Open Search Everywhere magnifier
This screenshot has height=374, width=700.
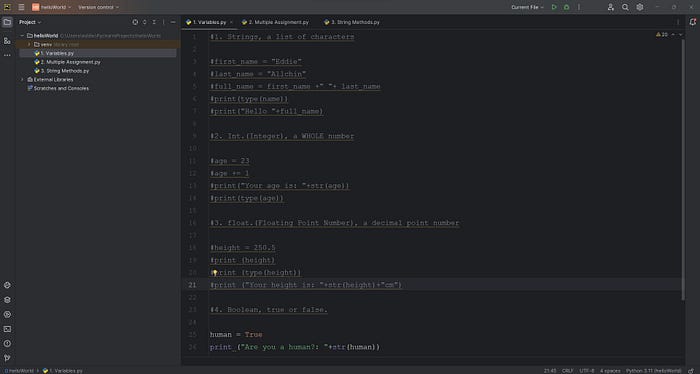[625, 7]
